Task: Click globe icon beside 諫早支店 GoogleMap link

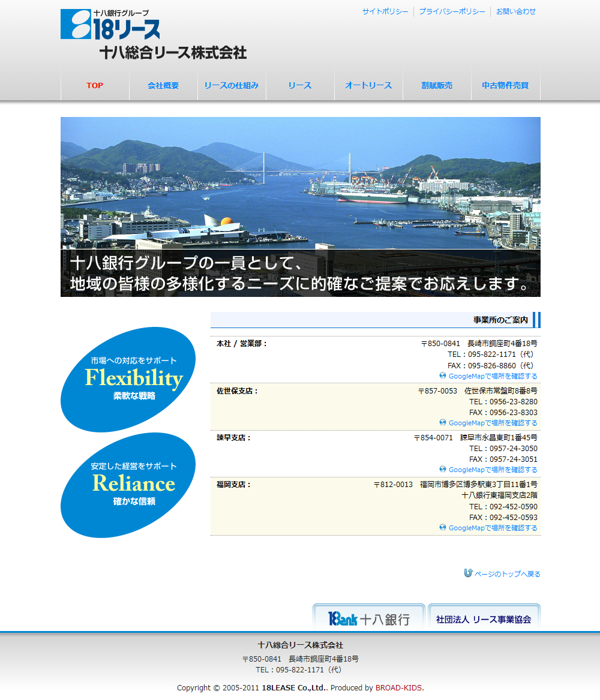Action: pyautogui.click(x=443, y=468)
